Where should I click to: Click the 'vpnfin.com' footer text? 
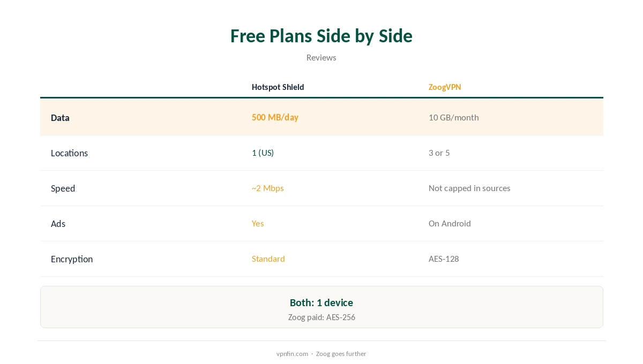pos(293,354)
